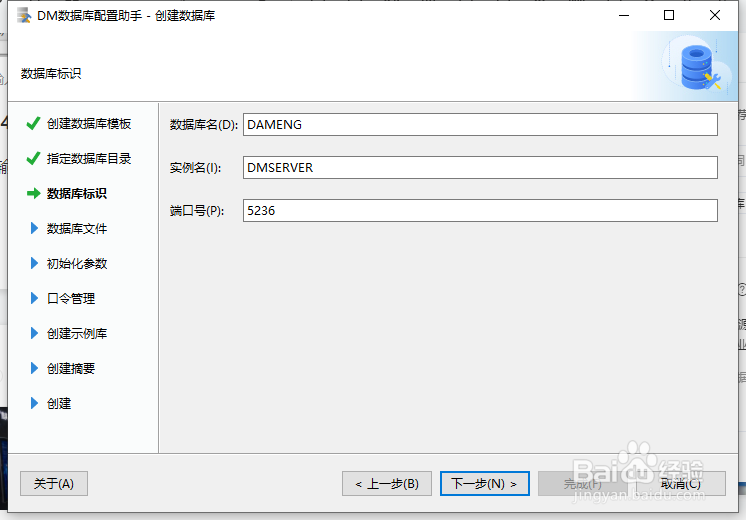Image resolution: width=746 pixels, height=520 pixels.
Task: Select 口令管理 step in sidebar
Action: pos(71,298)
